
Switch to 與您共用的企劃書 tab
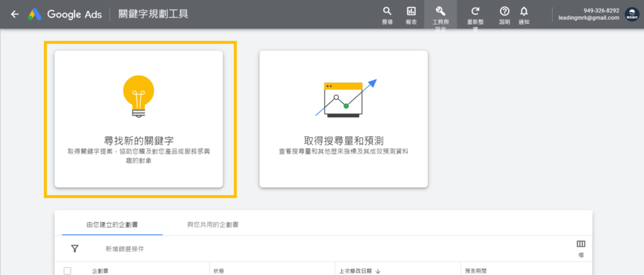coord(213,225)
